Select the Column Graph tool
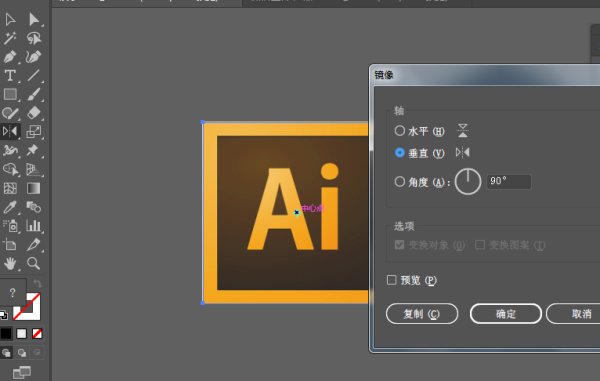 [x=34, y=226]
